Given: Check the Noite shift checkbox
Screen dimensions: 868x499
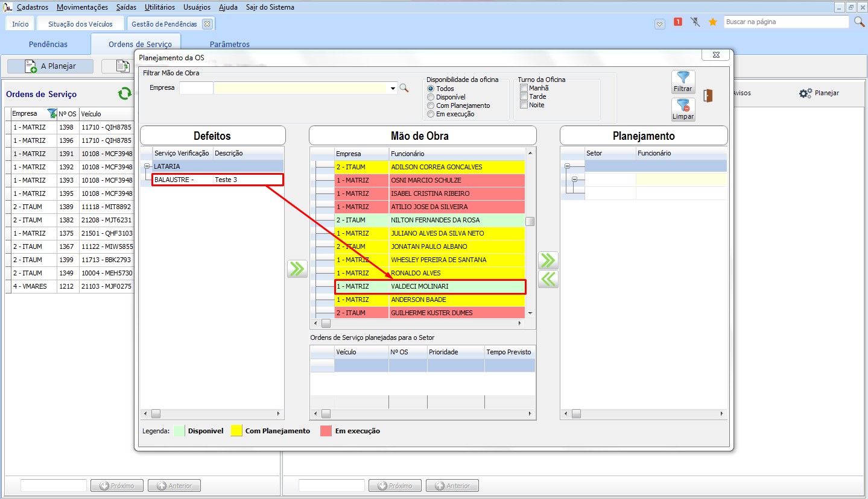Looking at the screenshot, I should pyautogui.click(x=524, y=105).
